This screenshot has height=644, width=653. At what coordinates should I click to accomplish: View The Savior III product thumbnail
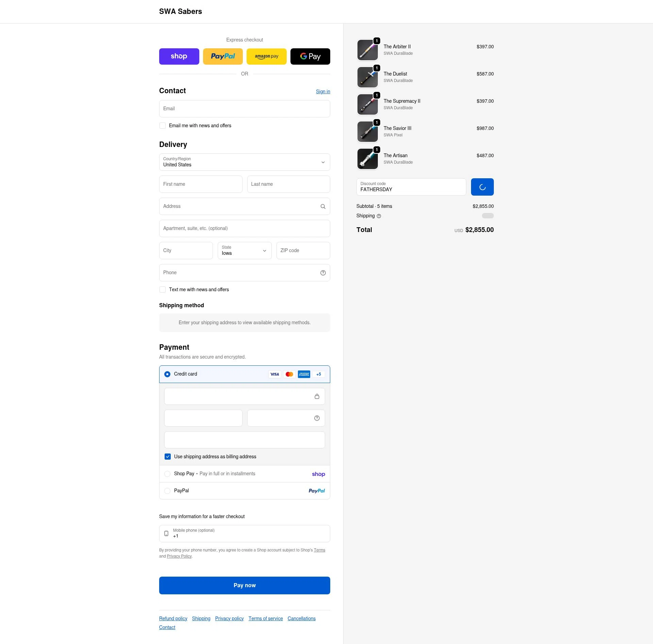point(367,132)
